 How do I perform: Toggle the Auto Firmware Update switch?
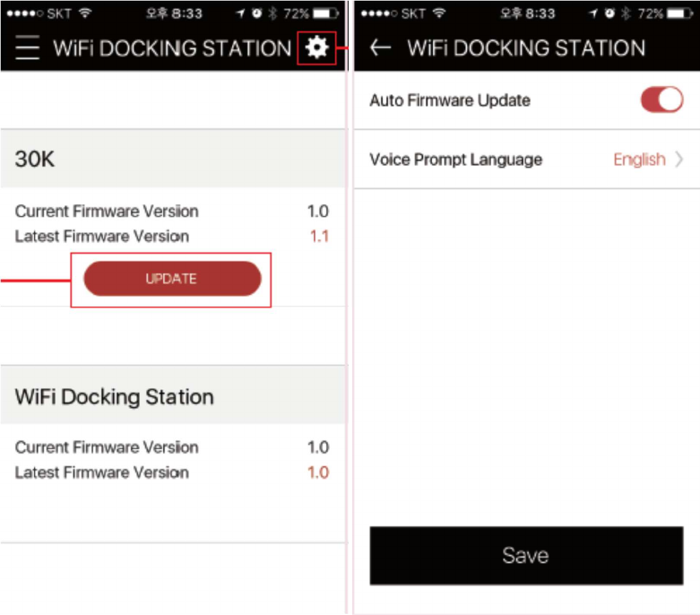point(661,100)
